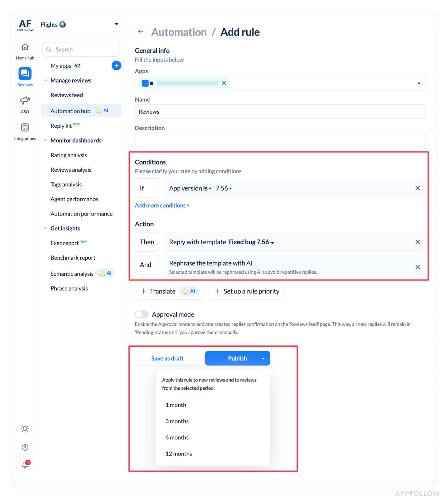Open the Home hub icon
448x504 pixels.
(25, 47)
